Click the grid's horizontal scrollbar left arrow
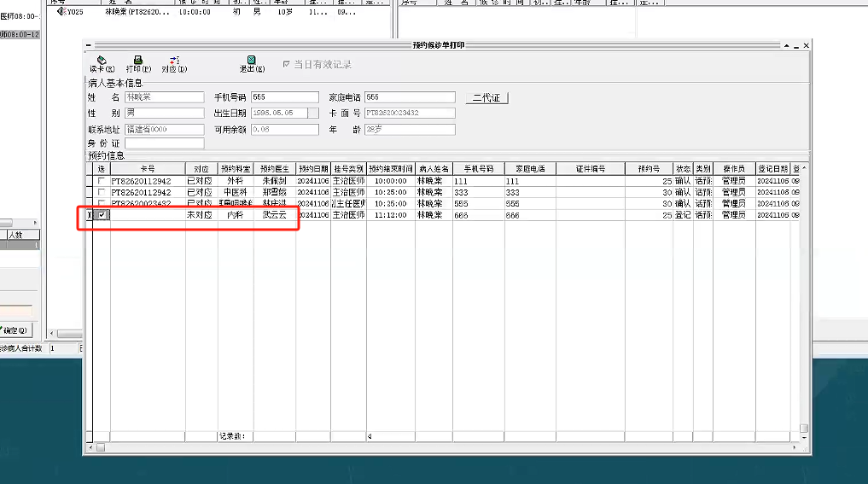Image resolution: width=868 pixels, height=484 pixels. [90, 447]
